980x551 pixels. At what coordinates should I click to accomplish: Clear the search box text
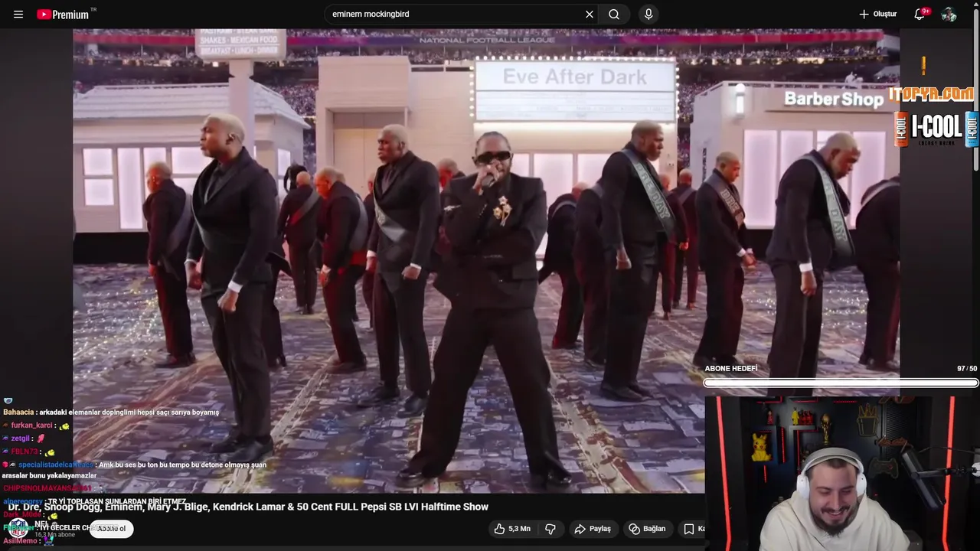coord(590,15)
